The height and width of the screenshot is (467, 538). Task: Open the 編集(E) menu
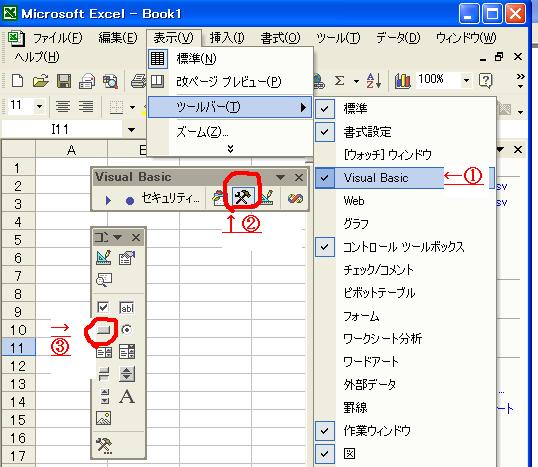click(x=118, y=38)
